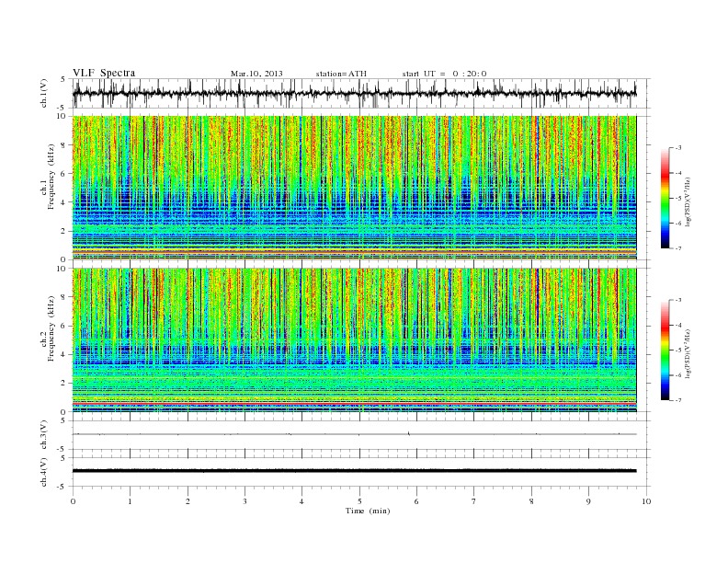728x563 pixels.
Task: Click the ch.2 spectrogram color scale bar
Action: tap(665, 350)
